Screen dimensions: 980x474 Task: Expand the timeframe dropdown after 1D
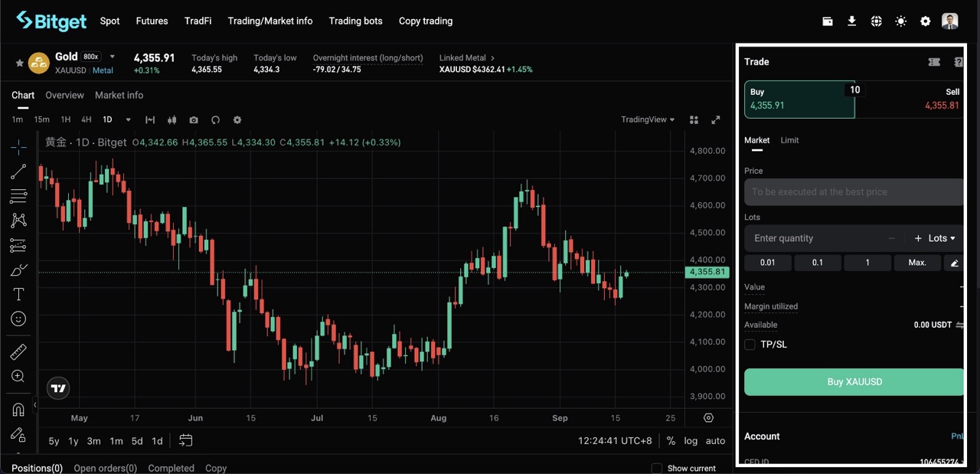pos(128,119)
